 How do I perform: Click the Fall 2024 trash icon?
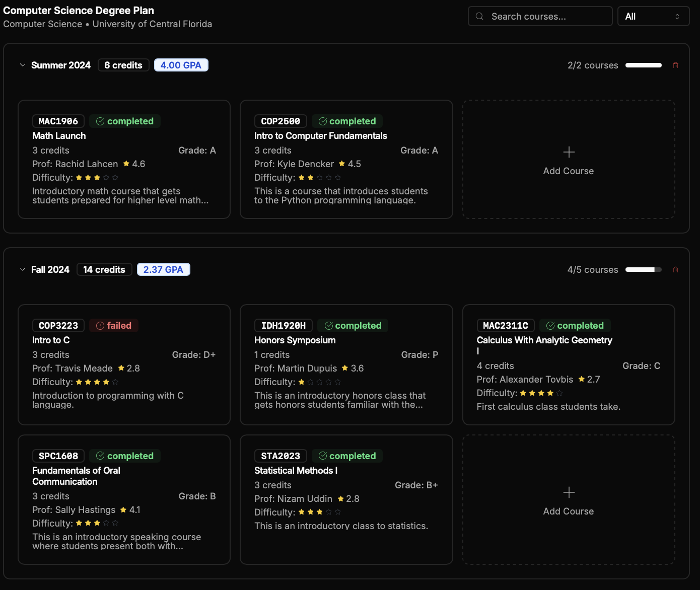point(675,270)
